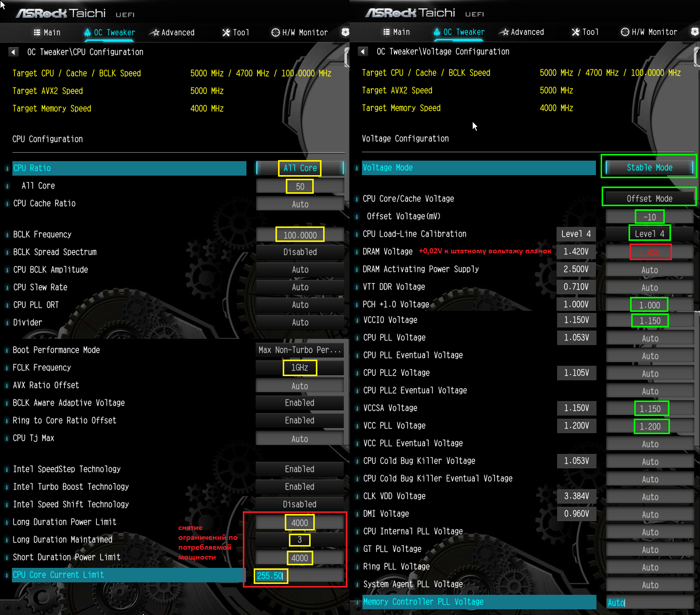Open CPU Core/Cache Voltage 'Offset Mode' dropdown
The image size is (700, 615).
point(649,198)
